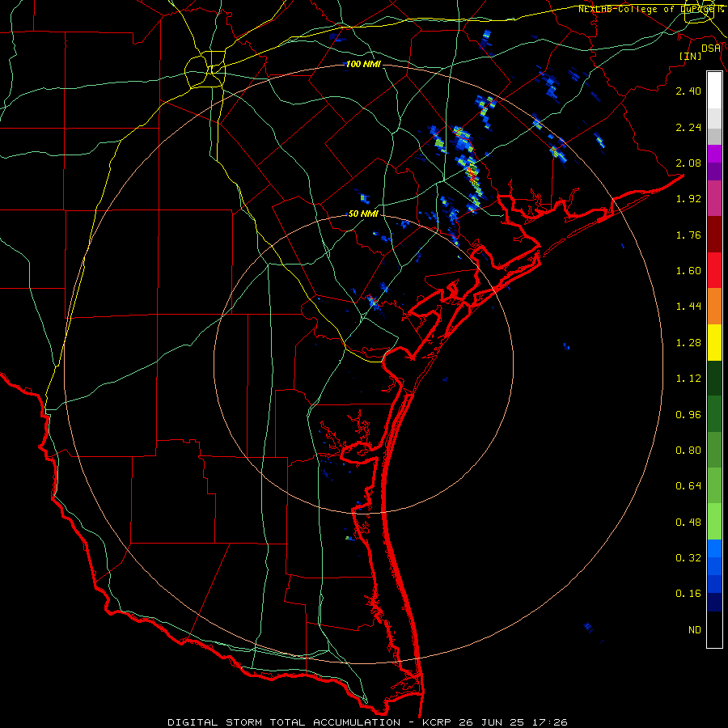The width and height of the screenshot is (728, 728).
Task: Click the 1.92 legend value
Action: (x=688, y=199)
